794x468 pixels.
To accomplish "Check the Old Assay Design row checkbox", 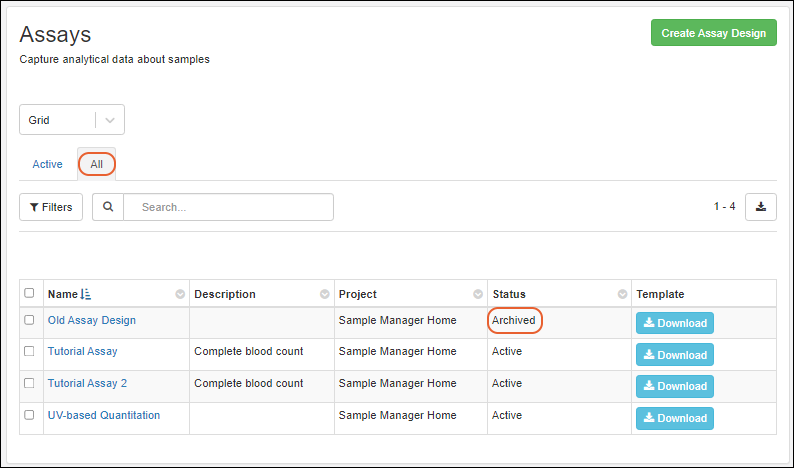I will pyautogui.click(x=29, y=321).
